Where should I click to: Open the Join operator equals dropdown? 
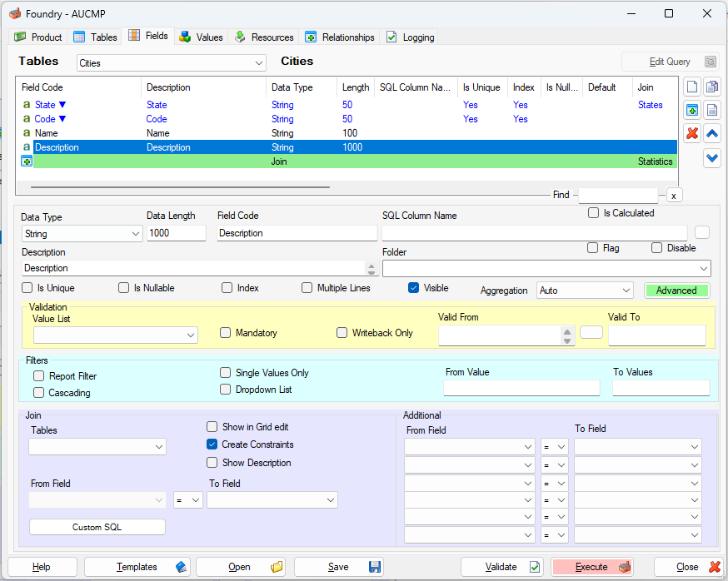(x=188, y=499)
